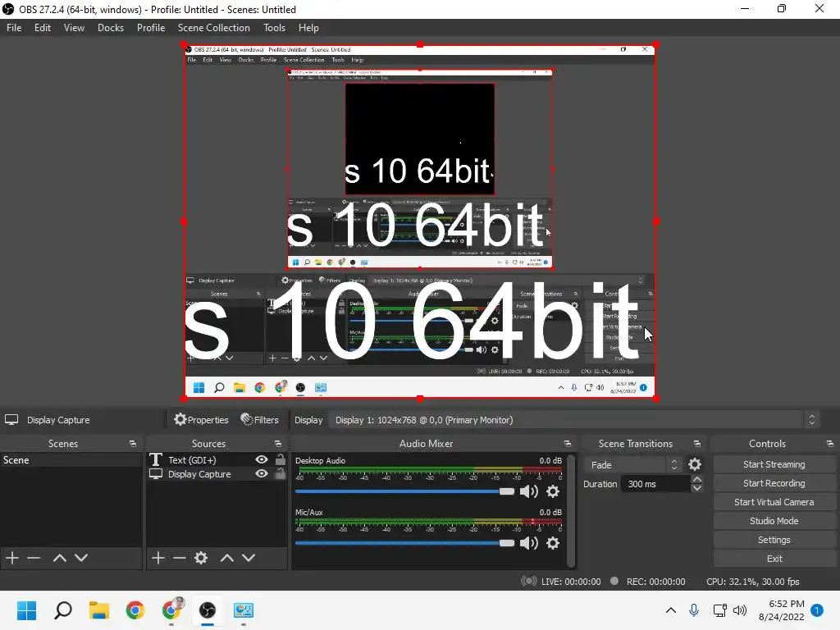Open the Edit menu
Image resolution: width=840 pixels, height=630 pixels.
[x=43, y=28]
